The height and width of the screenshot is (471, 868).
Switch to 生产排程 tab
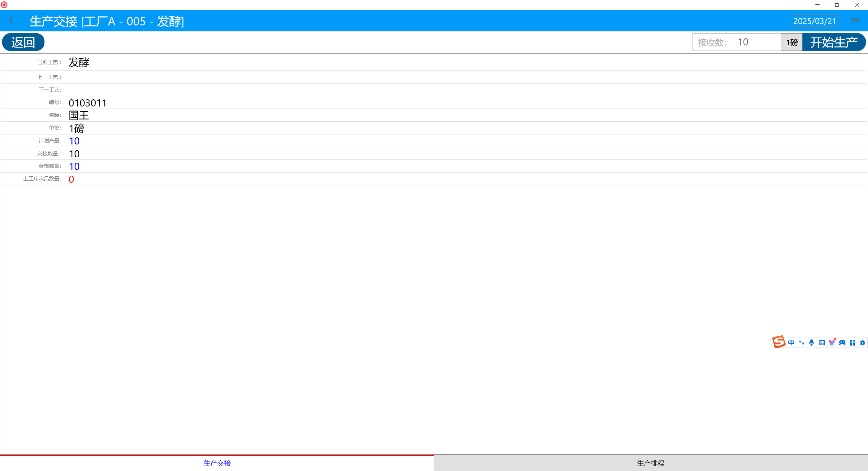(650, 463)
